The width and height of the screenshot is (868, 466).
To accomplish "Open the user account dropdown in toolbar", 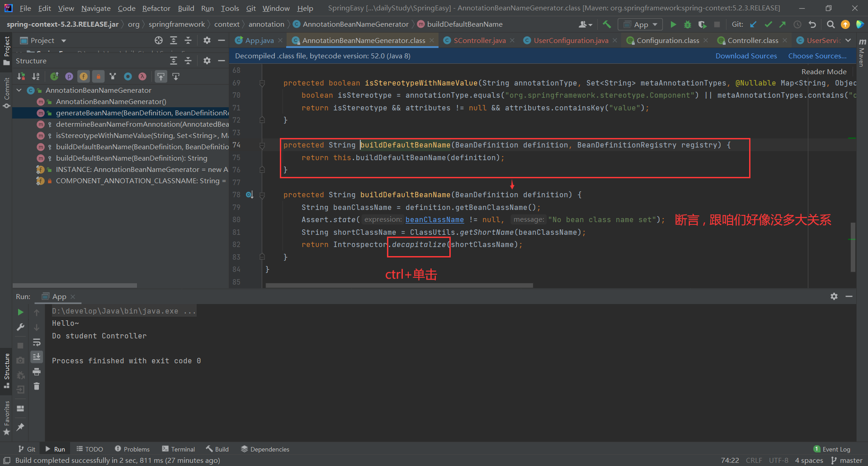I will click(585, 24).
